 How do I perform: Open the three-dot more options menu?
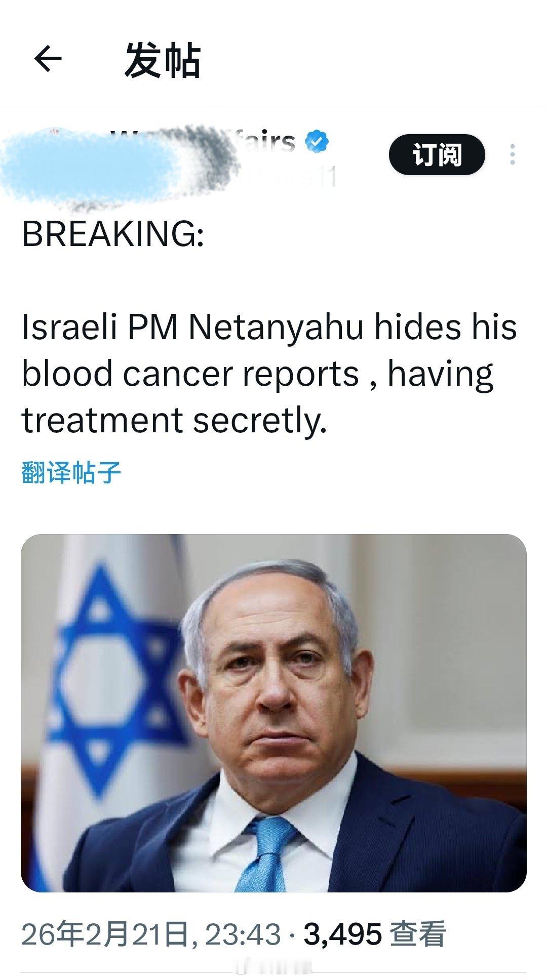click(513, 154)
